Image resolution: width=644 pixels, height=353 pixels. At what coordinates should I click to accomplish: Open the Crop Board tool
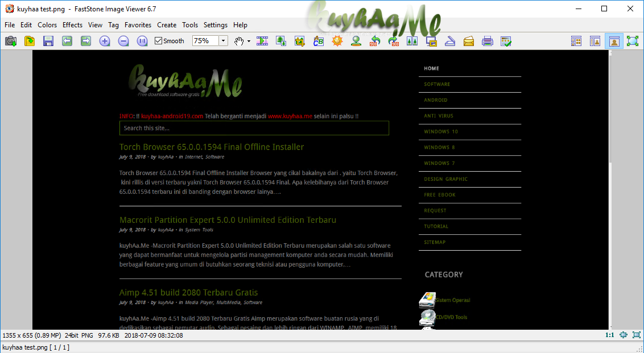point(300,41)
